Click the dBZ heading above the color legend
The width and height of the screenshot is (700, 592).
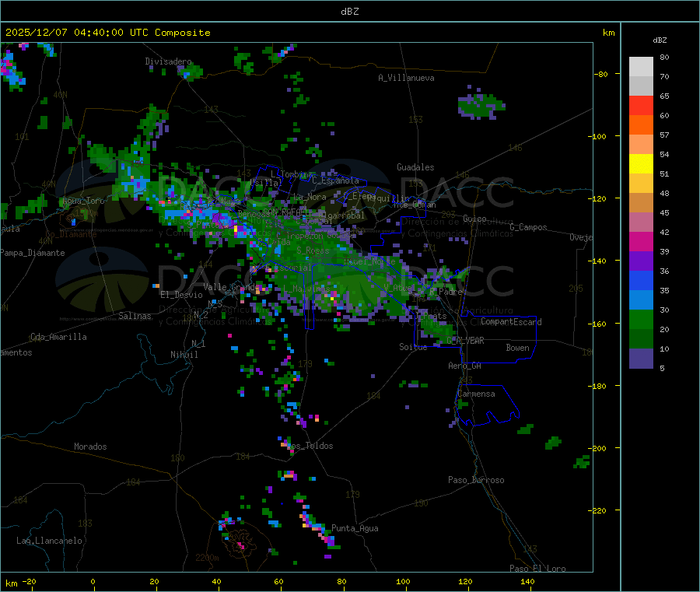(x=660, y=40)
